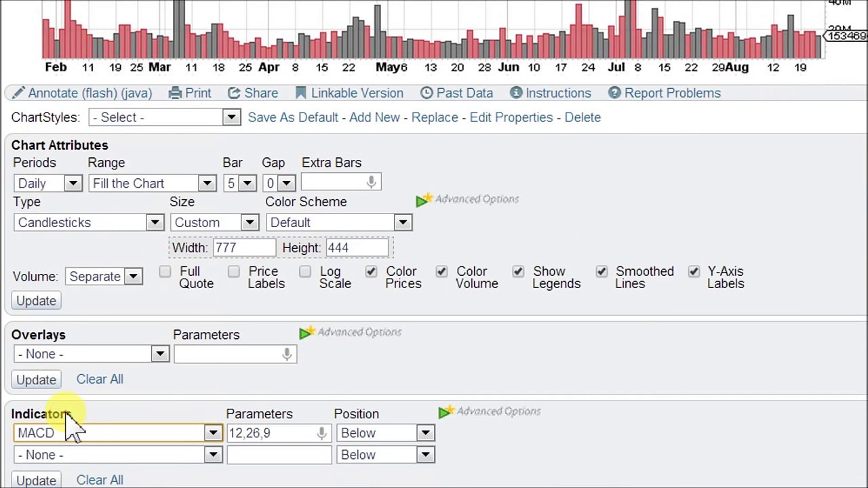Viewport: 868px width, 488px height.
Task: Open the Share link
Action: click(x=261, y=93)
